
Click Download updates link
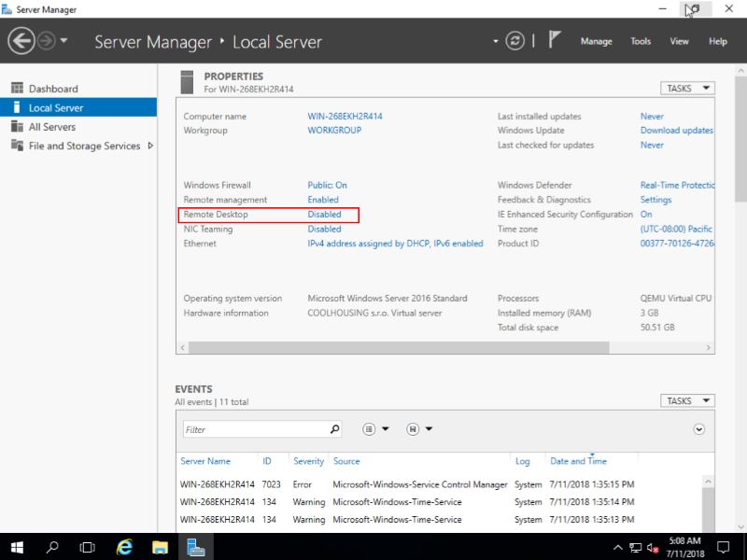(x=676, y=130)
